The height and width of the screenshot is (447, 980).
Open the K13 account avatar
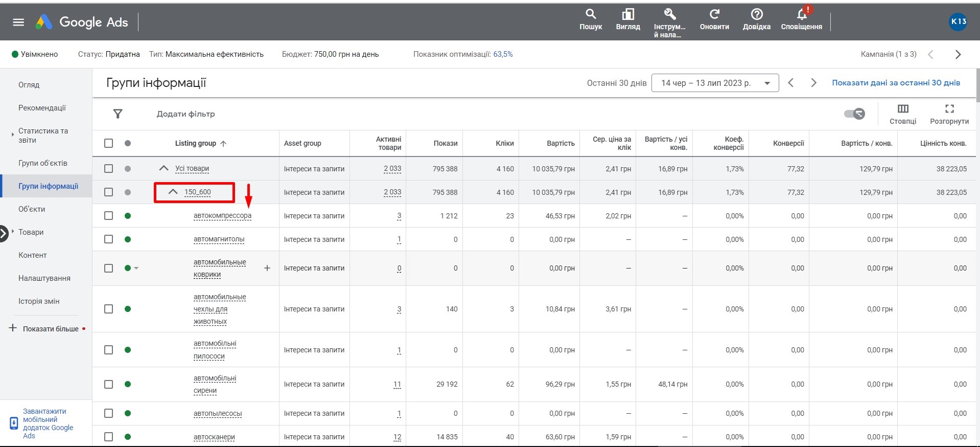pos(958,22)
